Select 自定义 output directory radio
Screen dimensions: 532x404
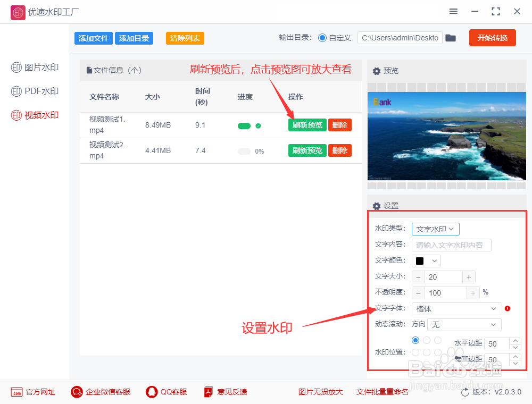coord(322,38)
